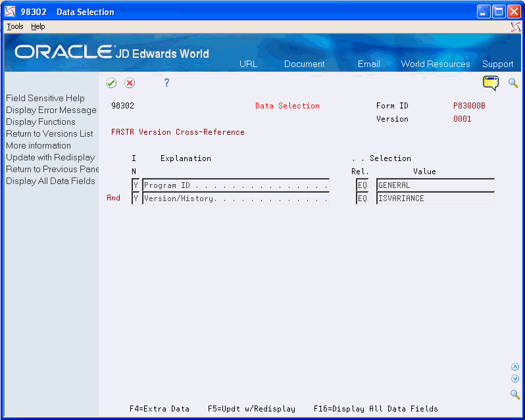Click the ISVARIANCE value field
Screen dimensions: 525x420
[x=436, y=198]
